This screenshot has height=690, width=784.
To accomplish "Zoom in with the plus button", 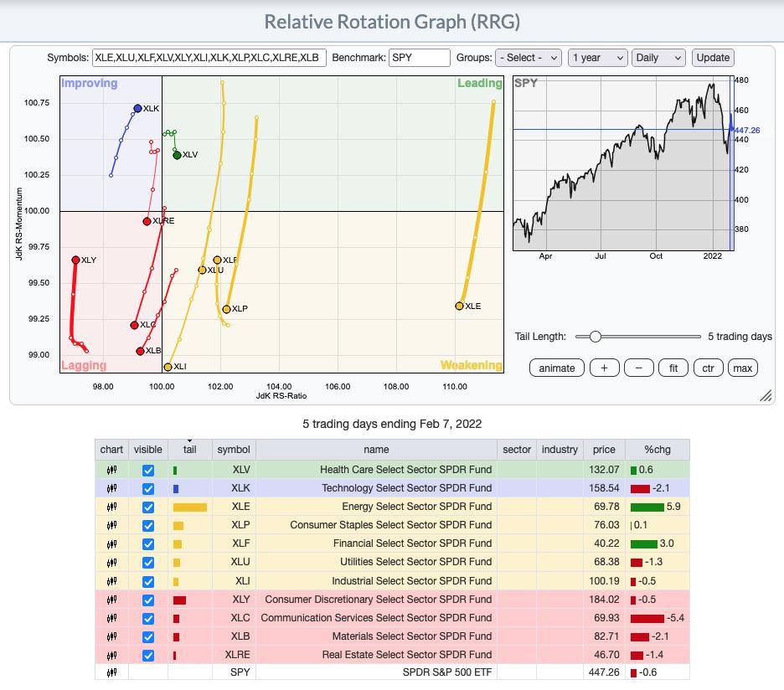I will tap(605, 368).
